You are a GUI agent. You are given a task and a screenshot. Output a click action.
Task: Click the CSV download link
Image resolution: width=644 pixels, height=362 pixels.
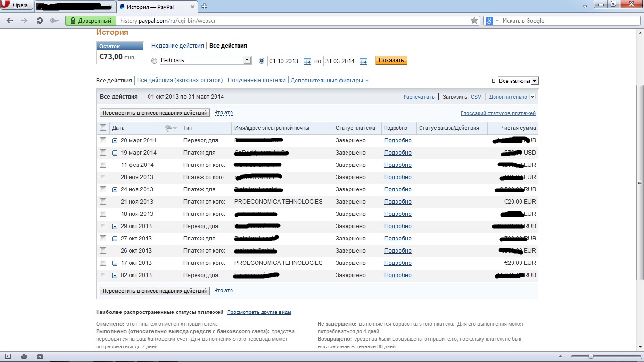coord(476,97)
